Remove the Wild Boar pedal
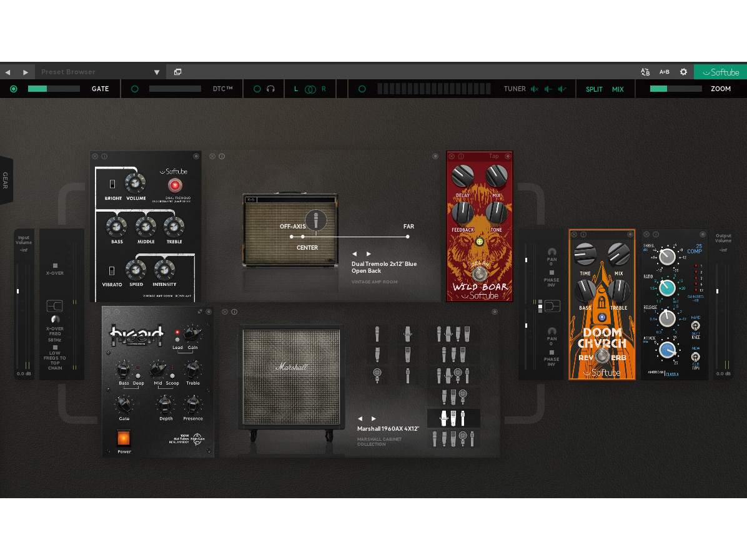 point(452,156)
